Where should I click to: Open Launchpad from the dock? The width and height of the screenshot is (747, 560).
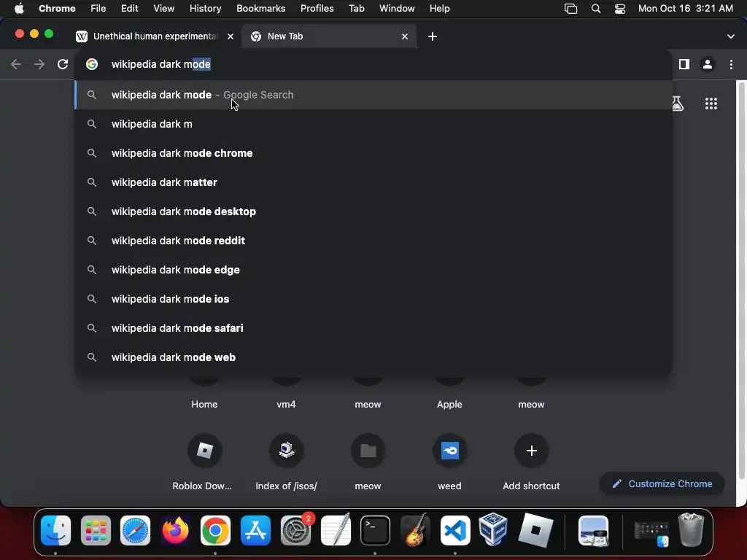96,530
